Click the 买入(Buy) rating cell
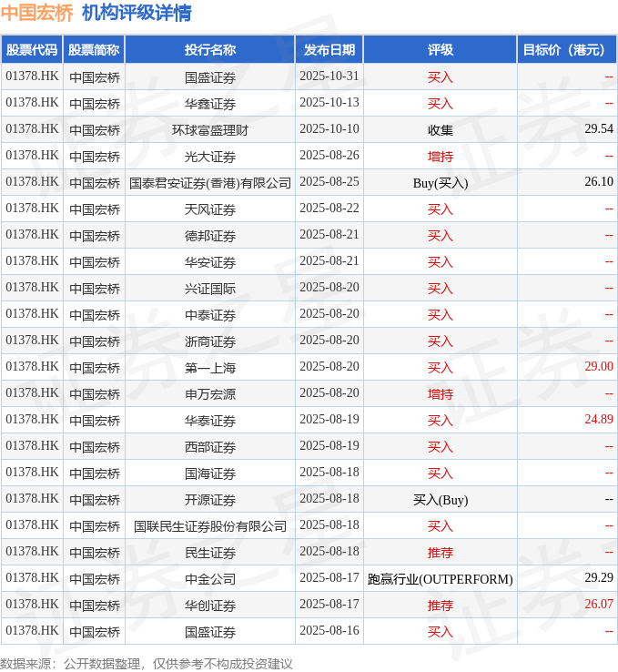The height and width of the screenshot is (672, 618). (441, 500)
